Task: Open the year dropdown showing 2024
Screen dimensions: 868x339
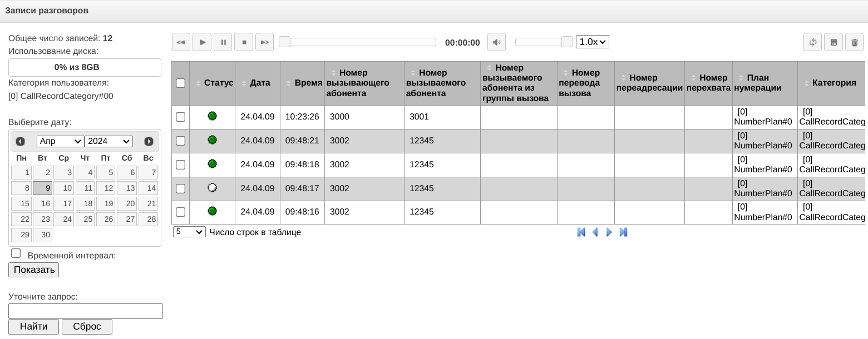Action: click(x=109, y=141)
